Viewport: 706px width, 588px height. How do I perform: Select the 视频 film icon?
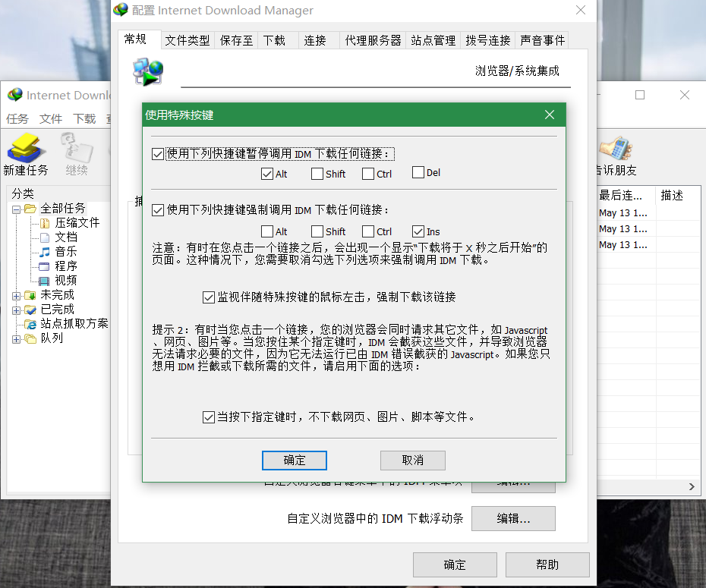pyautogui.click(x=44, y=281)
